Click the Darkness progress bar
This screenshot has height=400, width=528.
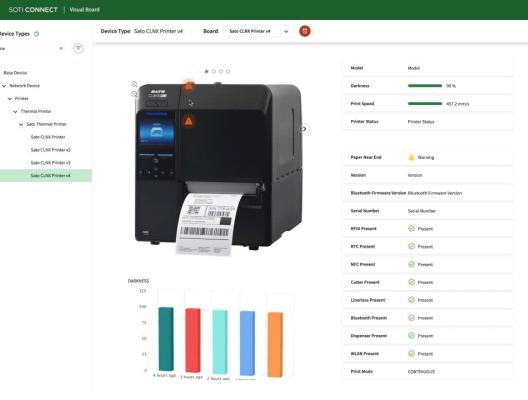point(425,86)
